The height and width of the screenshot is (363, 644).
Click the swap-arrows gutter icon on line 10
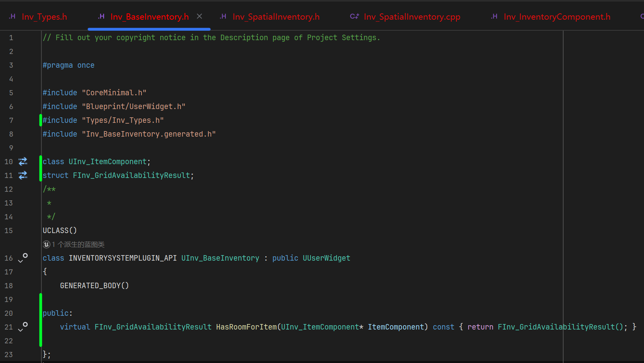(23, 161)
